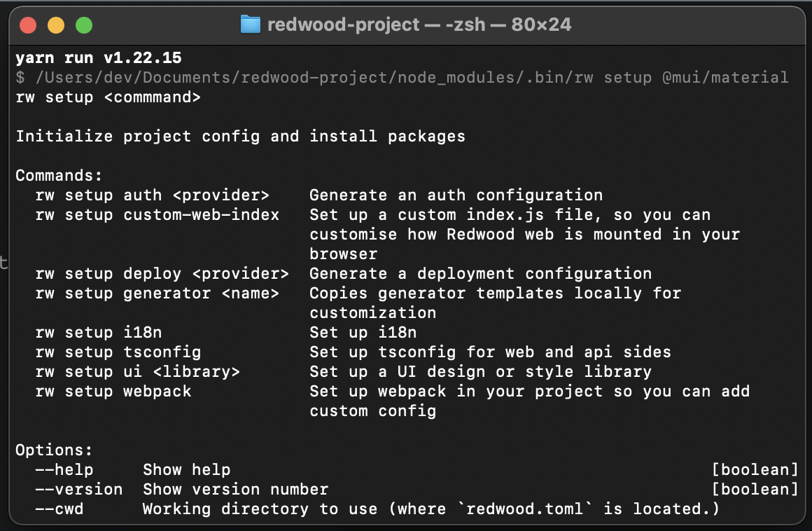812x531 pixels.
Task: Click the 'yarn run v1.22.15' line
Action: pyautogui.click(x=99, y=57)
